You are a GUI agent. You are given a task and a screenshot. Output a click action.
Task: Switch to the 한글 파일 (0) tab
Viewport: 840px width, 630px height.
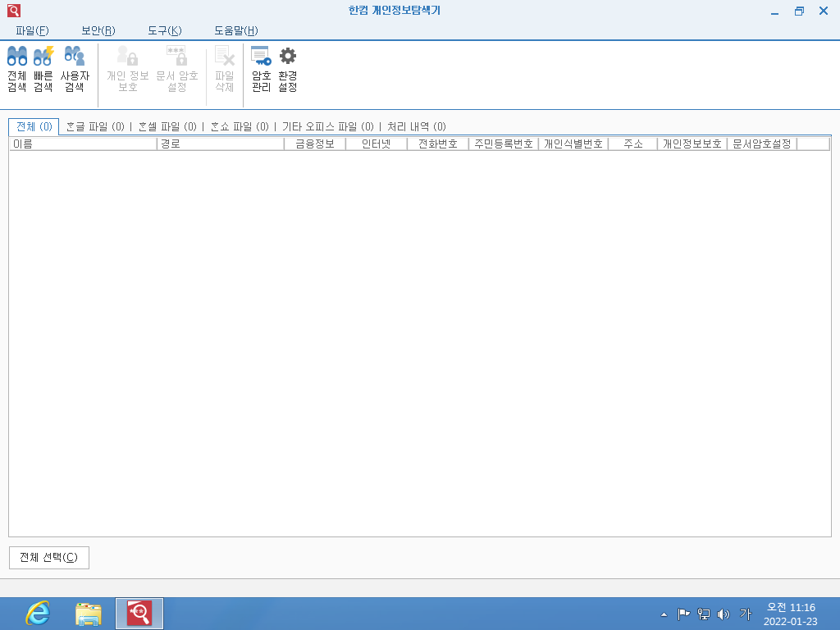coord(95,126)
